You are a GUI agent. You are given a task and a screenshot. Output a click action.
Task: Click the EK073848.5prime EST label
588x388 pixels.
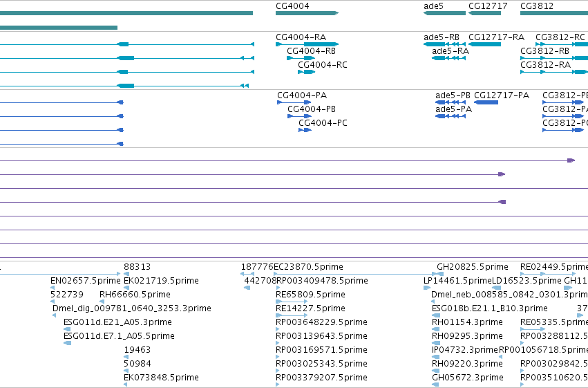[x=161, y=378]
